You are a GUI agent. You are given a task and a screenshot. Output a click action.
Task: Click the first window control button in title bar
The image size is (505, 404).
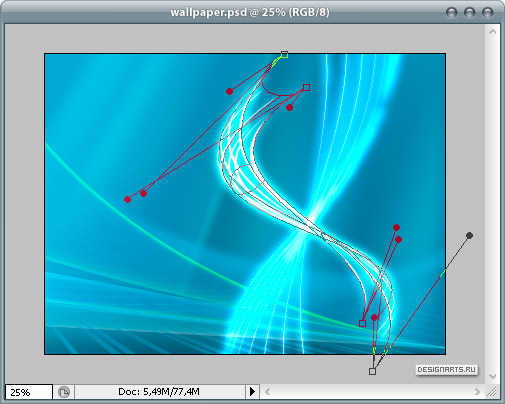point(451,13)
